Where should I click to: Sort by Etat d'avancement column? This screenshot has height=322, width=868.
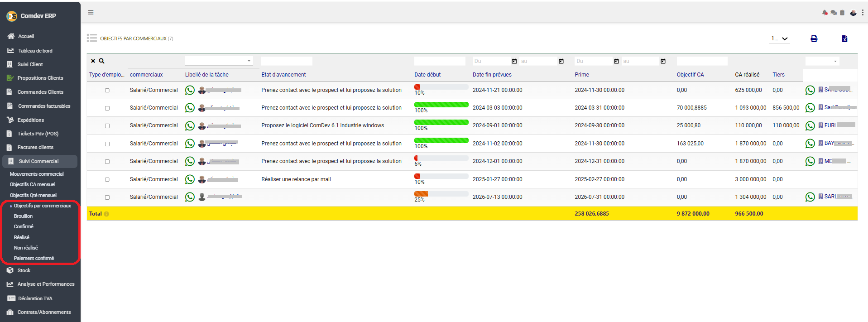click(x=283, y=75)
